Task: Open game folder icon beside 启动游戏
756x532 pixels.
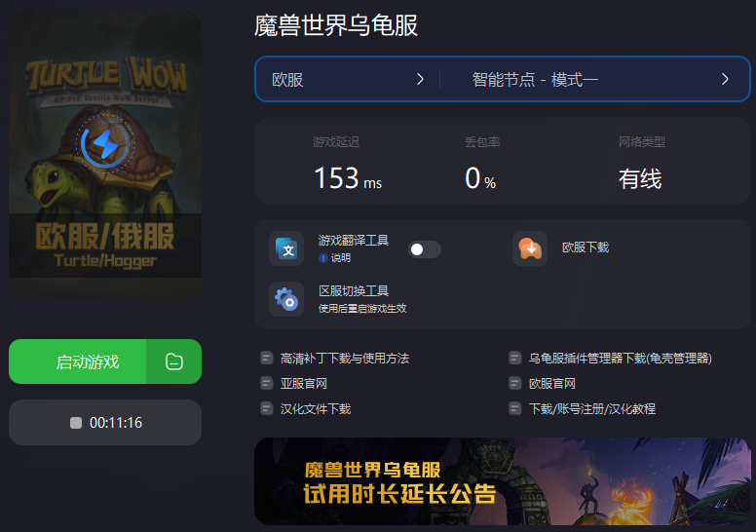Action: tap(174, 361)
